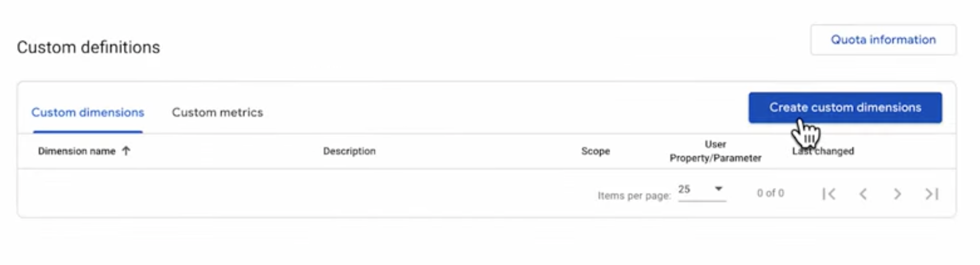
Task: Click the Description column header
Action: pyautogui.click(x=349, y=151)
